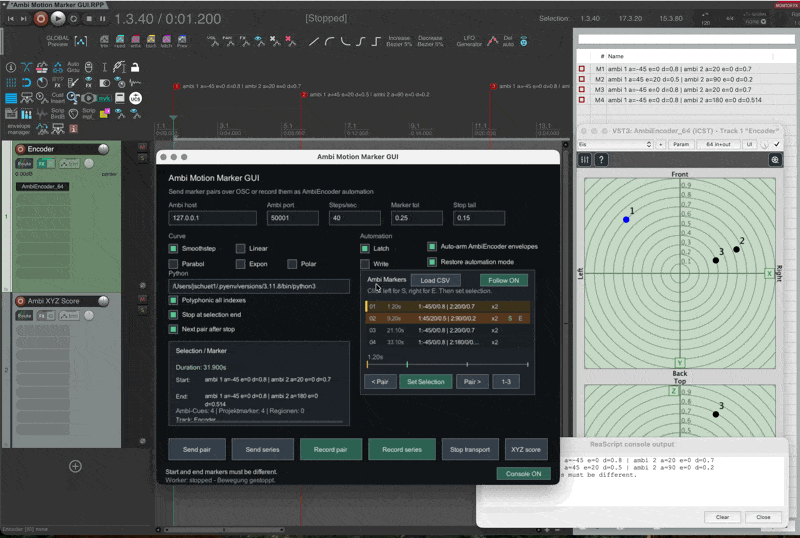Click the envelope manager red info icon
Image resolution: width=800 pixels, height=538 pixels.
click(73, 129)
